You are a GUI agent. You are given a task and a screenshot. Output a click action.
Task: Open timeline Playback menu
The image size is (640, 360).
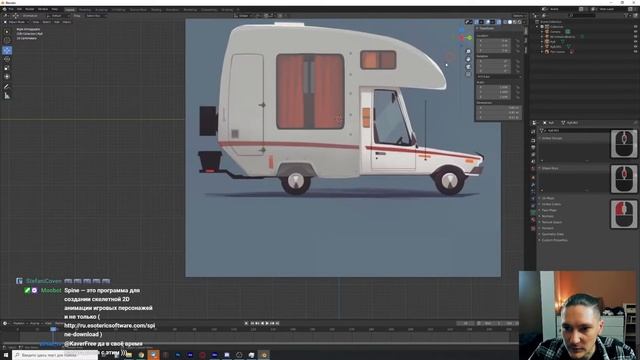19,323
